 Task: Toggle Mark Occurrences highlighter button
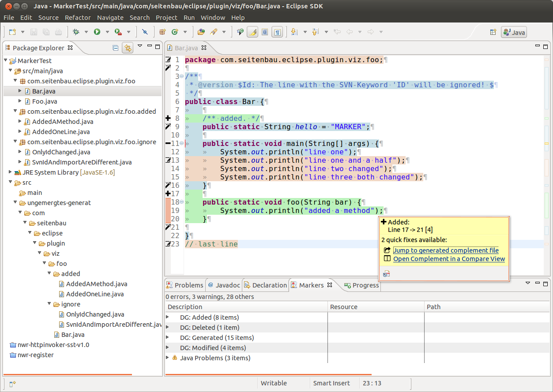(x=252, y=32)
